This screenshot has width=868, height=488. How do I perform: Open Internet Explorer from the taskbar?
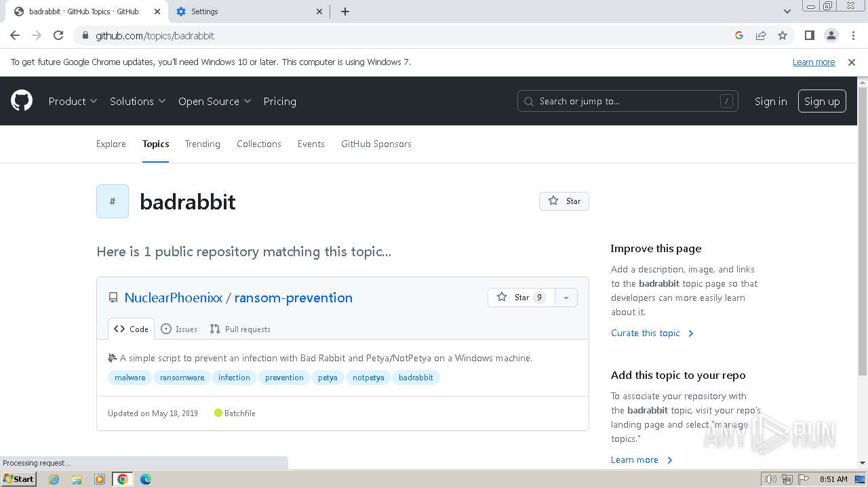pos(54,479)
